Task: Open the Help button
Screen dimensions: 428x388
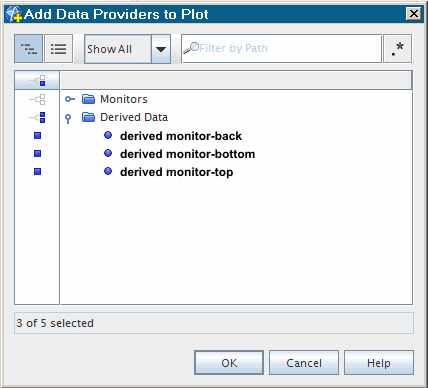Action: [x=379, y=363]
